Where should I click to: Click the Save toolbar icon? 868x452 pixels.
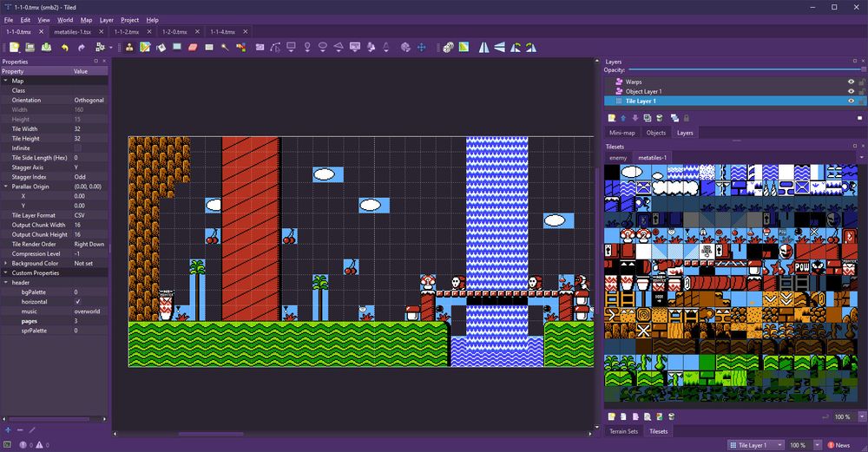[x=47, y=48]
